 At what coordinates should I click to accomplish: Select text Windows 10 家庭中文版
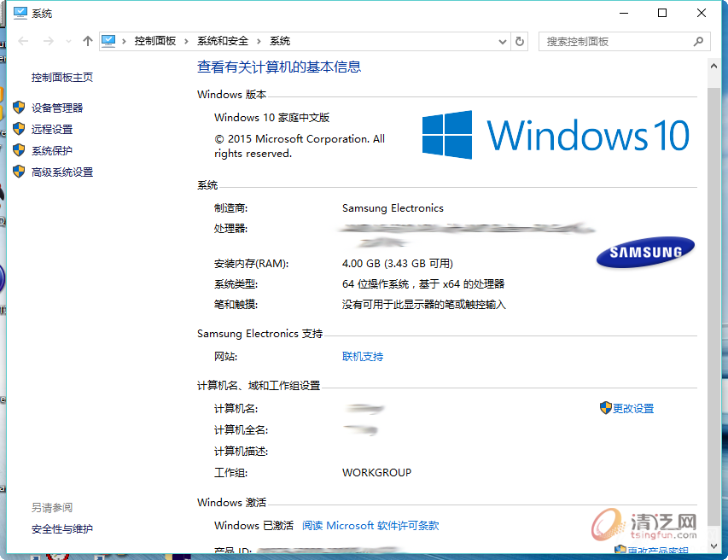(271, 118)
